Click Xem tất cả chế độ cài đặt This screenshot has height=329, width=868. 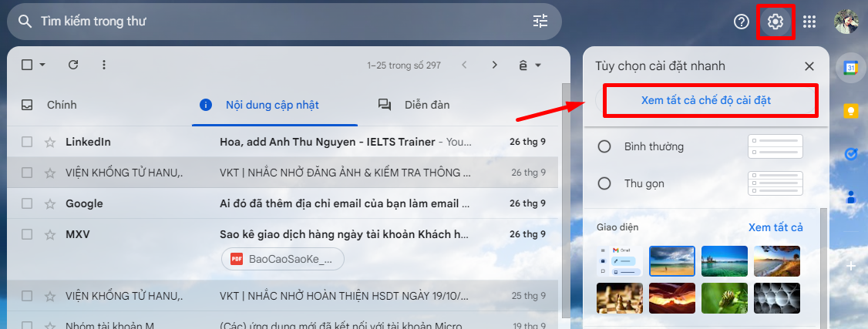[706, 101]
